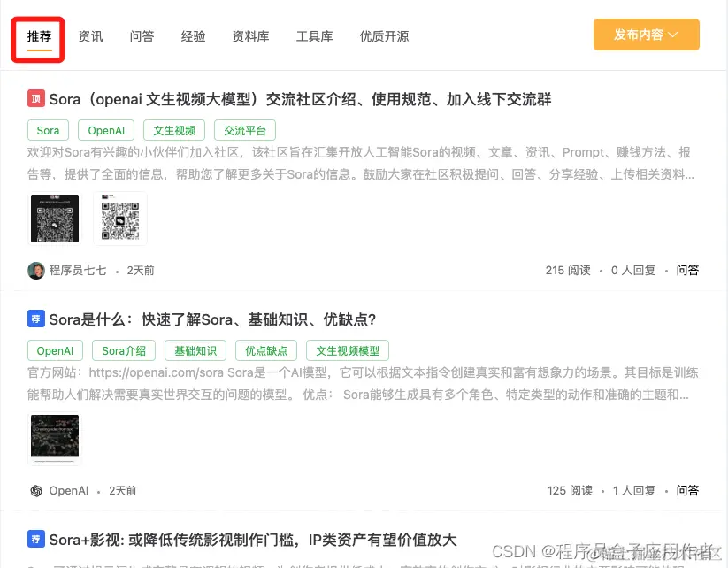Go to the 资料库 tab
The image size is (728, 568).
pos(250,36)
